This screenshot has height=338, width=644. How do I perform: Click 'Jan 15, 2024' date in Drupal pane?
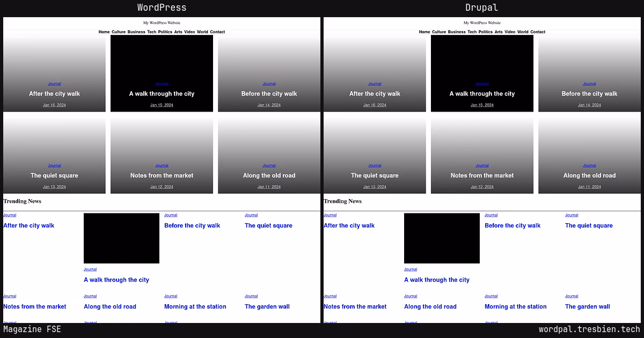point(482,105)
